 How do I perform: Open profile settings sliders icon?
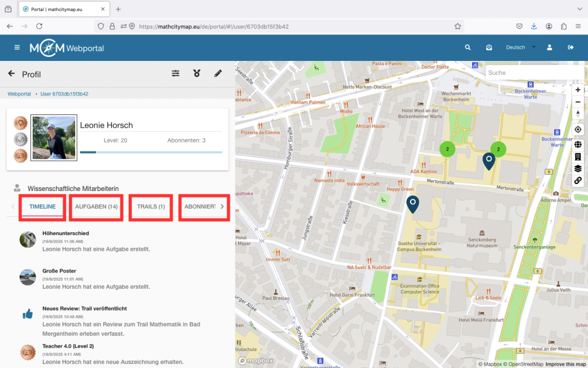[176, 74]
